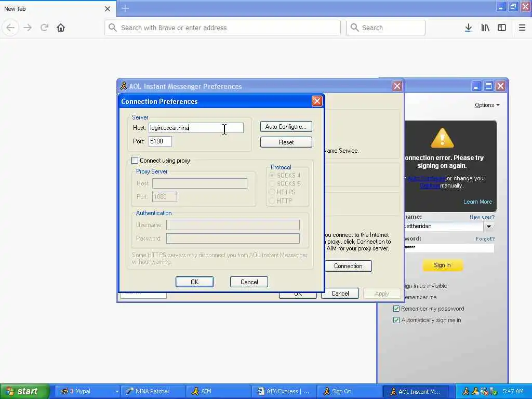
Task: Open a new browser tab with plus icon
Action: click(x=125, y=8)
